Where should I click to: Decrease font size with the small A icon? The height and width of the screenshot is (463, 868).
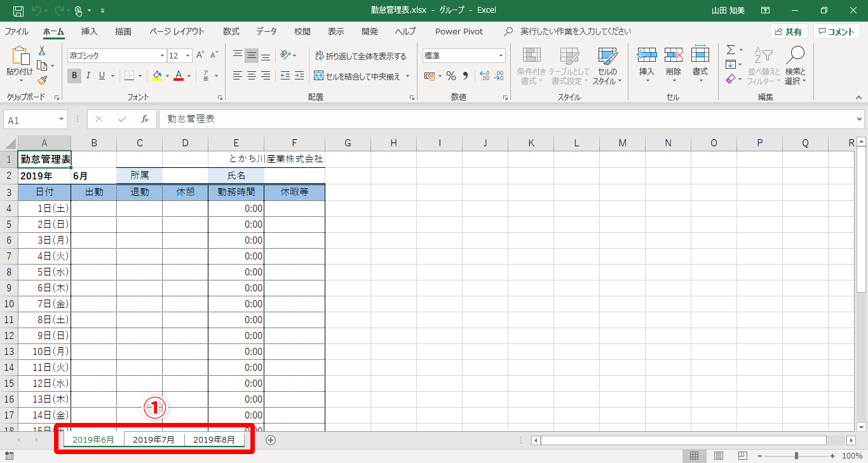[215, 56]
